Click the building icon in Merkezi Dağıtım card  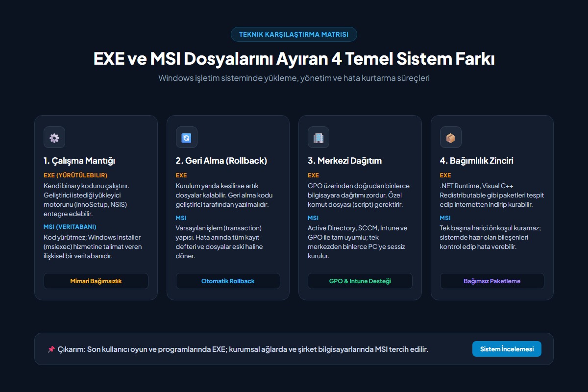click(x=318, y=138)
